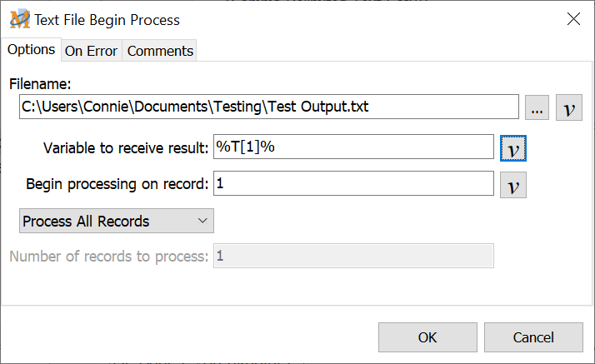Click the "Number of records to process:" label
Screen dimensions: 595x364
(x=108, y=256)
